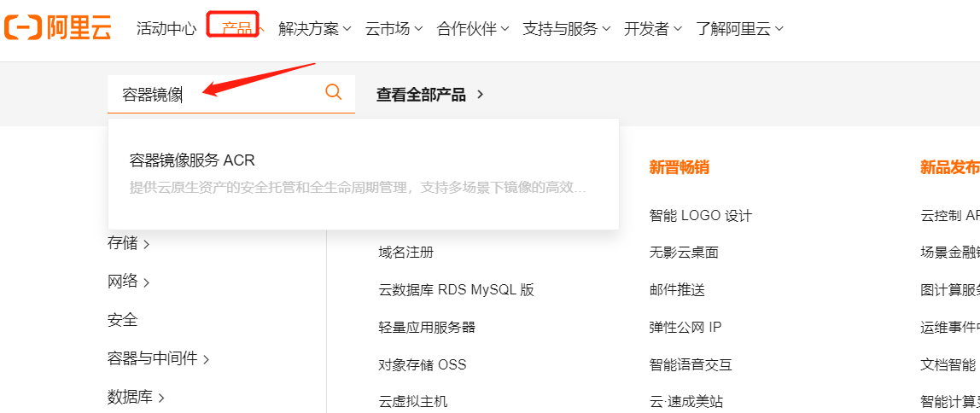Open 邮件推送 link
Screen dimensions: 980x413
(x=677, y=290)
